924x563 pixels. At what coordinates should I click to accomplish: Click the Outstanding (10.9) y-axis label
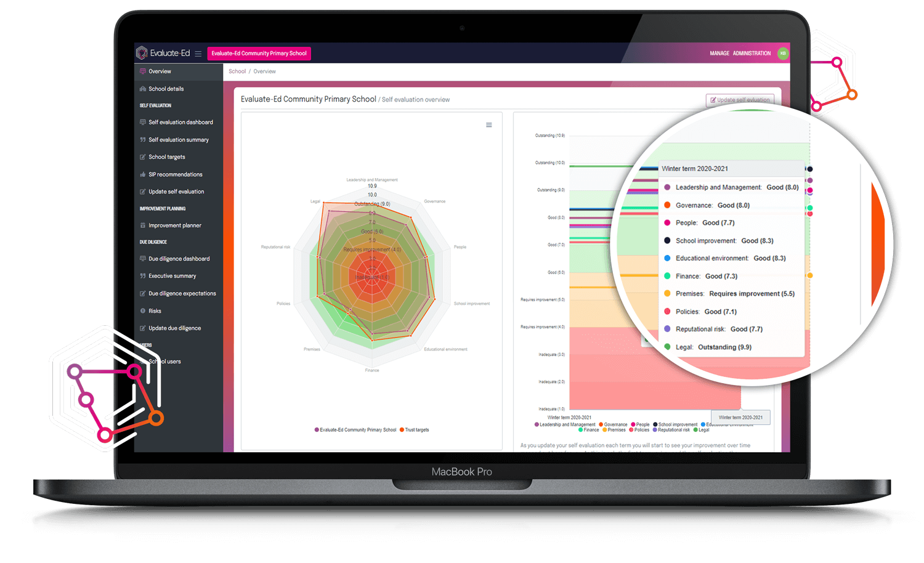tap(549, 136)
